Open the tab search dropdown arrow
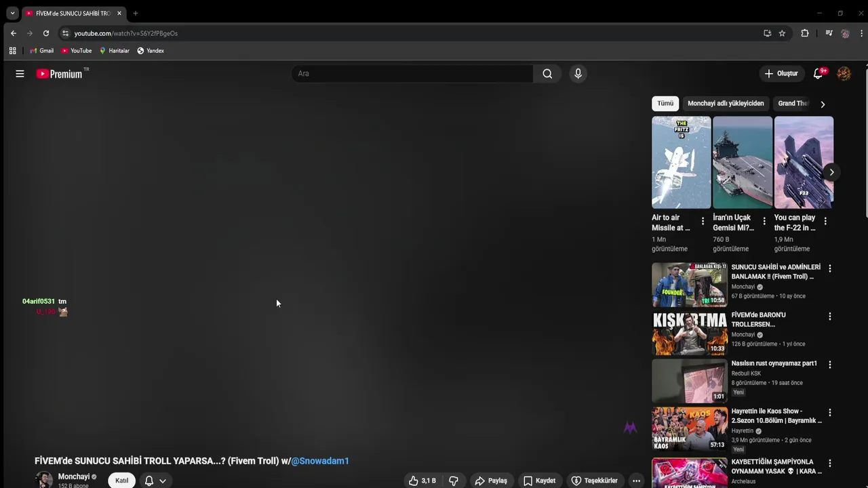 click(12, 13)
